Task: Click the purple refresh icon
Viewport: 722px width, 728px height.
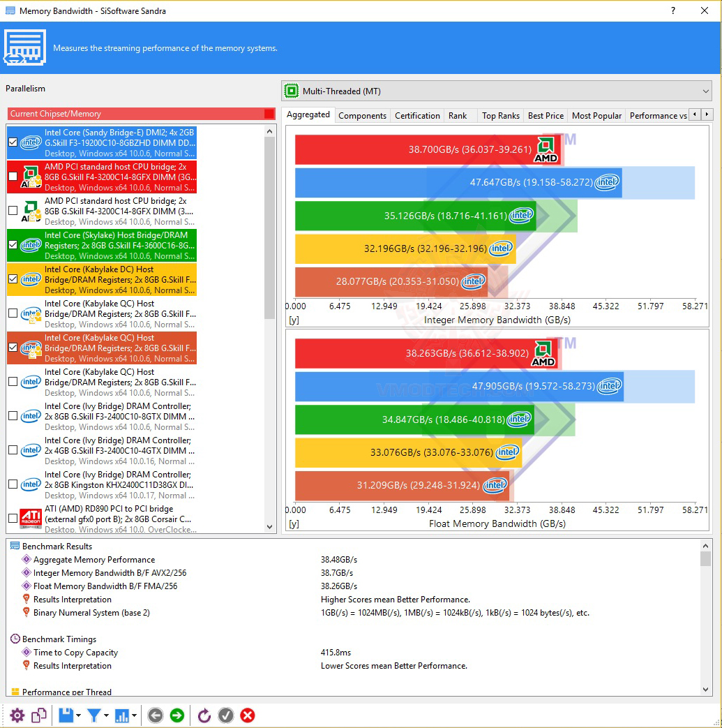Action: [x=204, y=715]
